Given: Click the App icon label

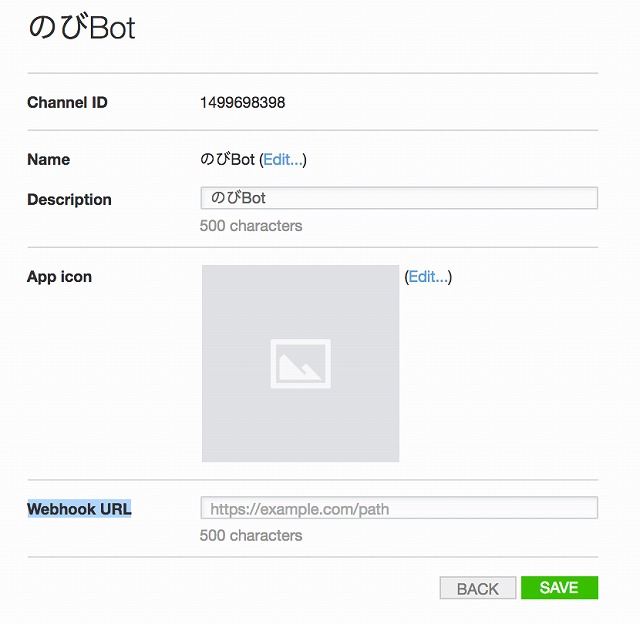Looking at the screenshot, I should coord(60,277).
